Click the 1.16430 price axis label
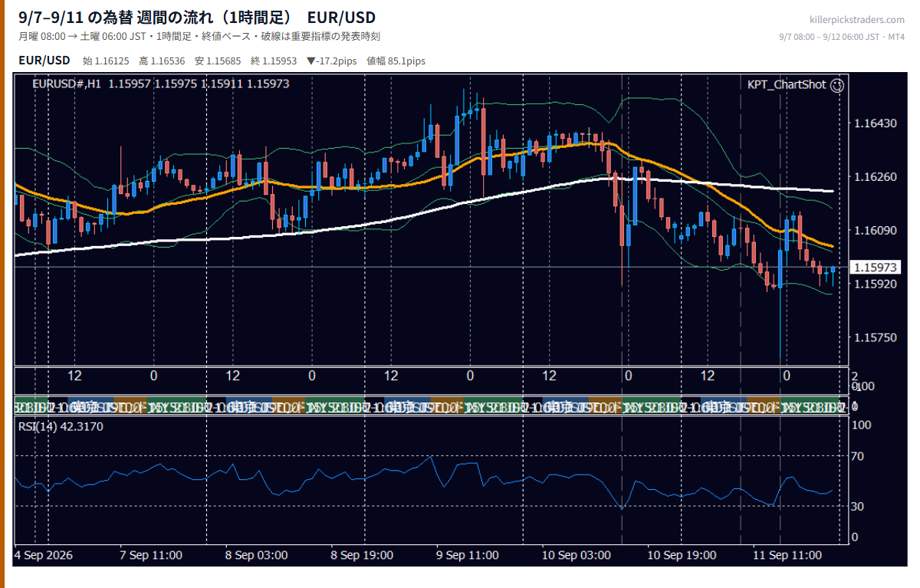This screenshot has height=588, width=920. pos(875,123)
